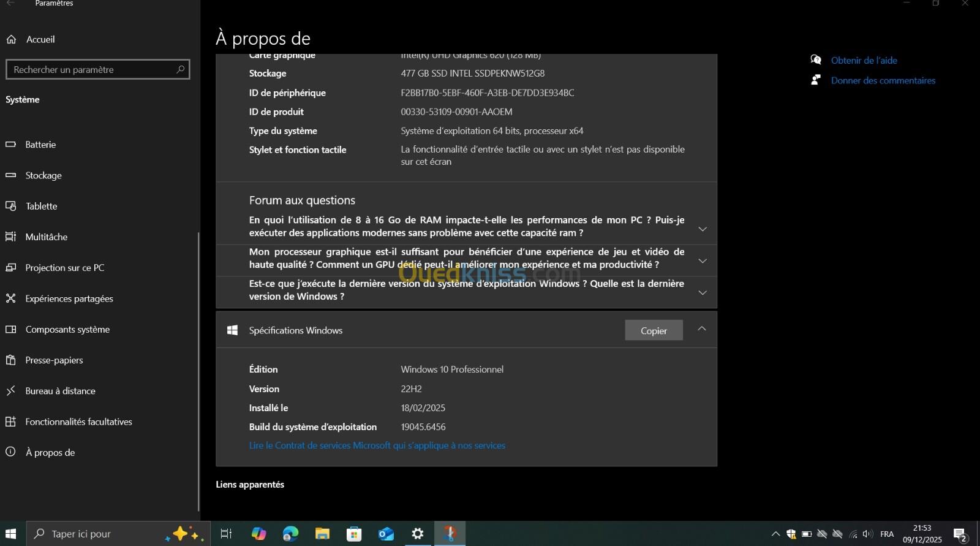Click the home icon beside Accueil
This screenshot has height=546, width=980.
click(x=11, y=39)
